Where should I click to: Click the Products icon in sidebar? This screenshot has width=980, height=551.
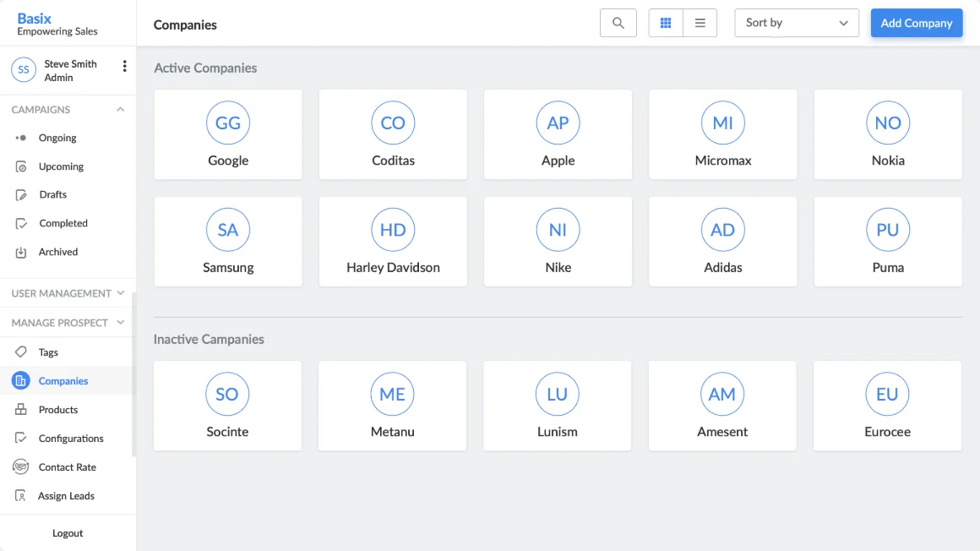(21, 410)
